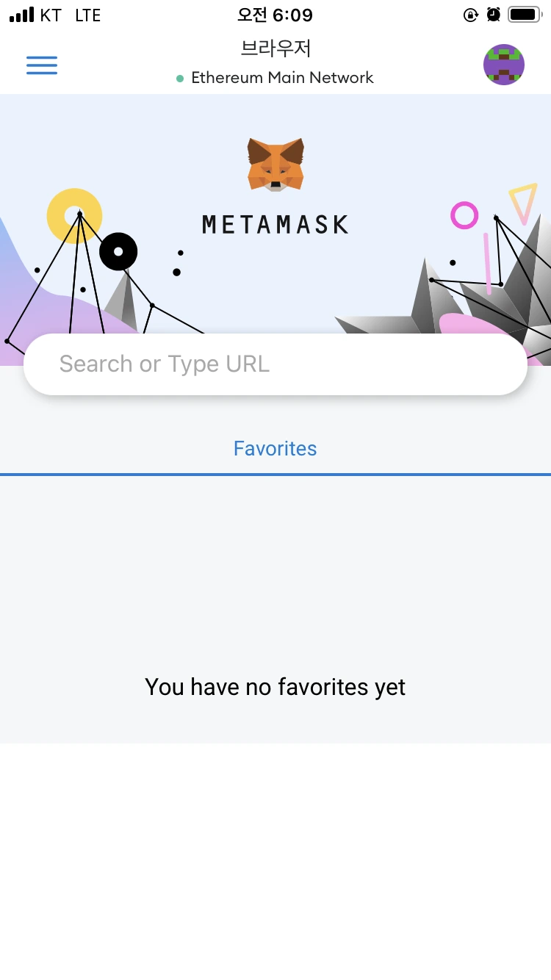Tap the LTE network label
Screen dimensions: 551x980
coord(88,15)
